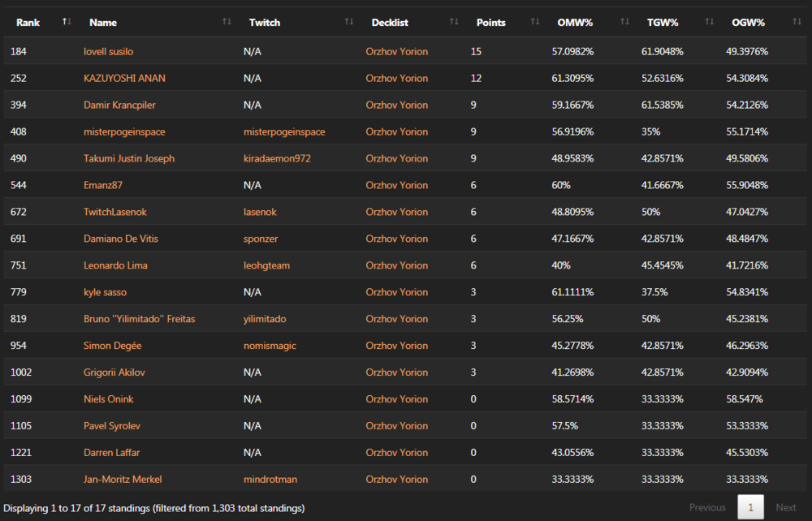Click the Rank column header
Viewport: 812px width, 521px height.
coord(28,22)
